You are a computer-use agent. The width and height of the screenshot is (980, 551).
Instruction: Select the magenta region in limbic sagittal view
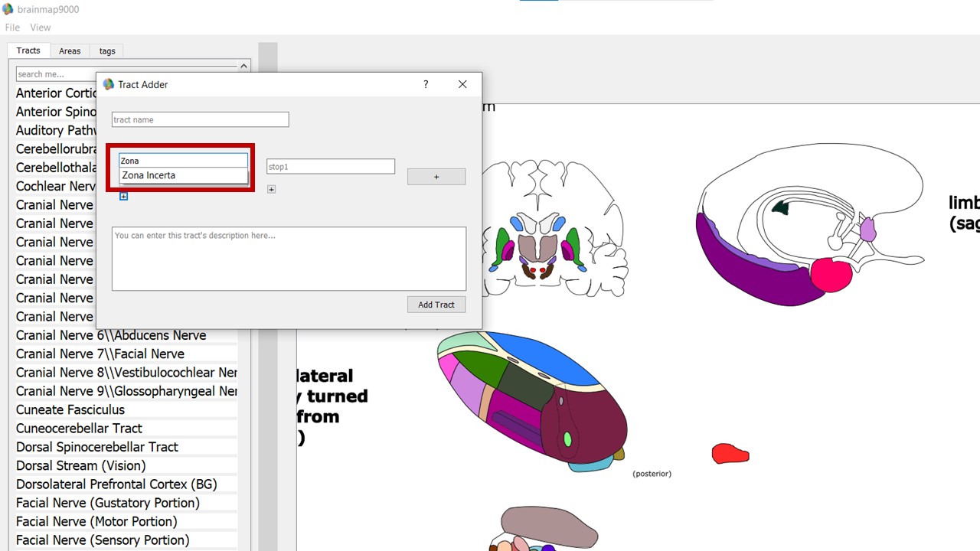[831, 275]
